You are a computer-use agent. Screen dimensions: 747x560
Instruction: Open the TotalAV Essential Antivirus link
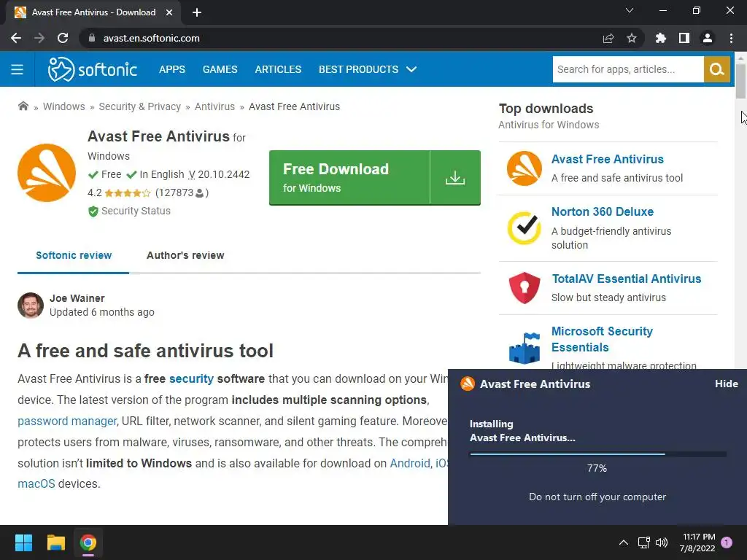coord(626,279)
